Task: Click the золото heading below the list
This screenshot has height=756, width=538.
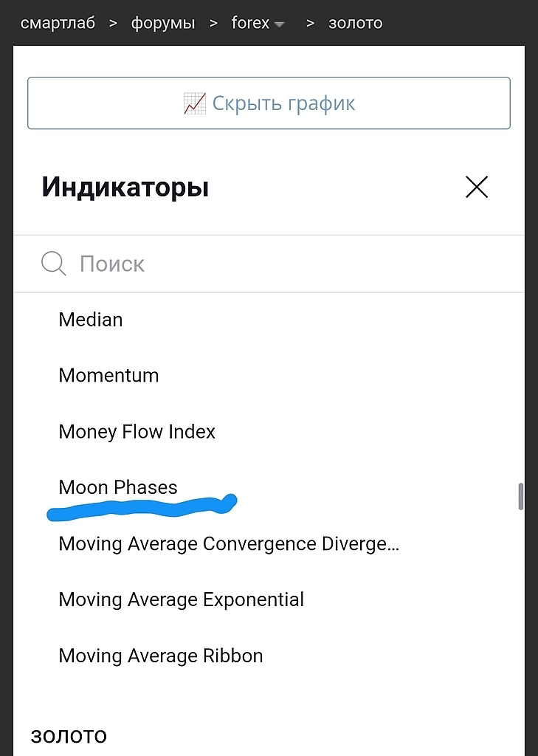Action: [x=68, y=735]
